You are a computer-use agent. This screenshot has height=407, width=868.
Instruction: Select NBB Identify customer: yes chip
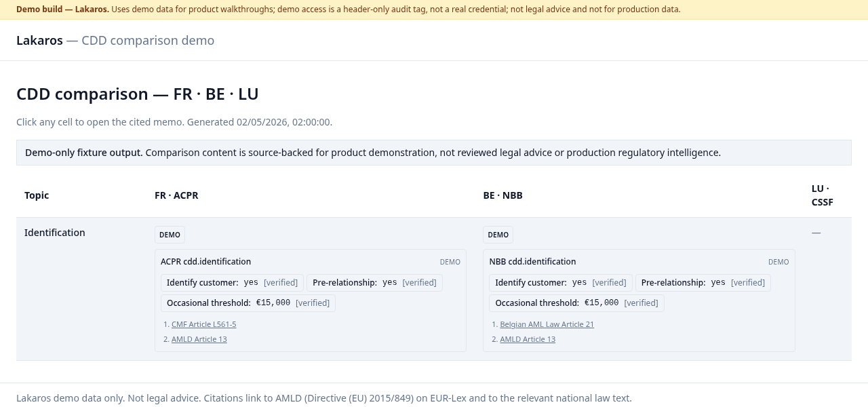pyautogui.click(x=561, y=283)
